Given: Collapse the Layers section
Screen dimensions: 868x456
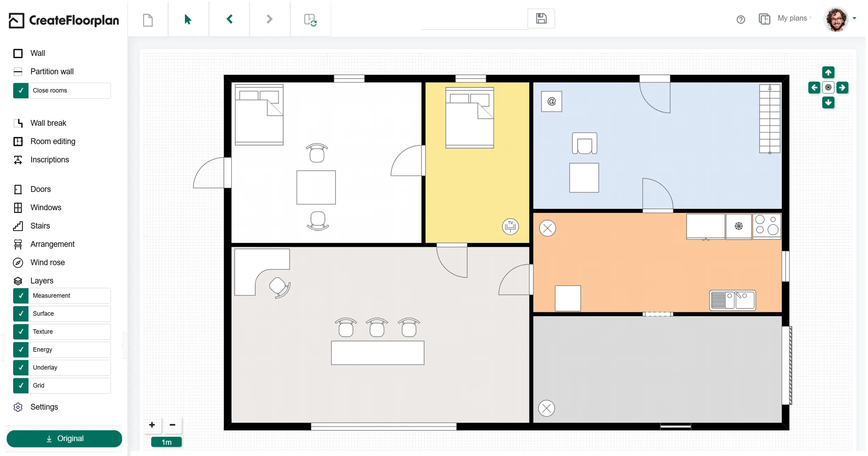Looking at the screenshot, I should point(42,281).
